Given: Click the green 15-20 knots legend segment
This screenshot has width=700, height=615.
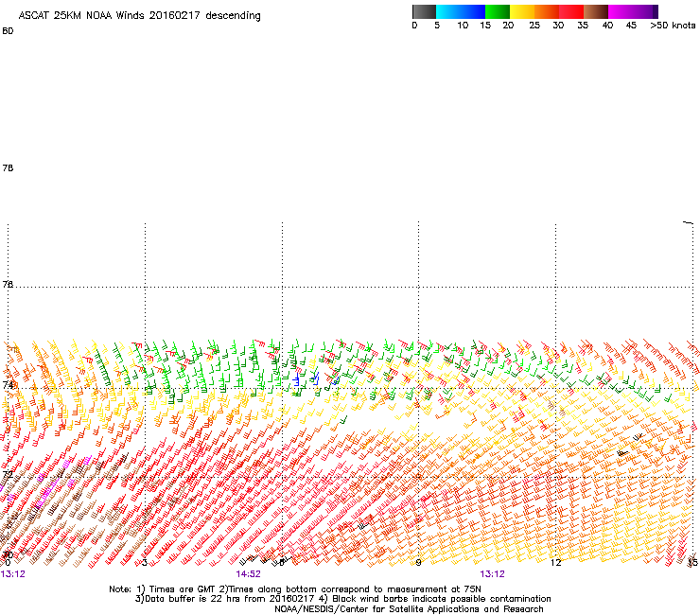Looking at the screenshot, I should [x=498, y=11].
